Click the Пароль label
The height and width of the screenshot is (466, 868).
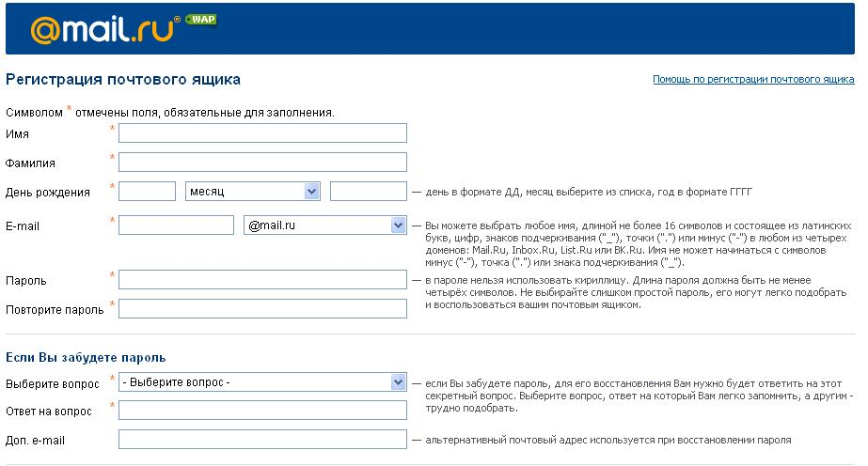pos(25,281)
